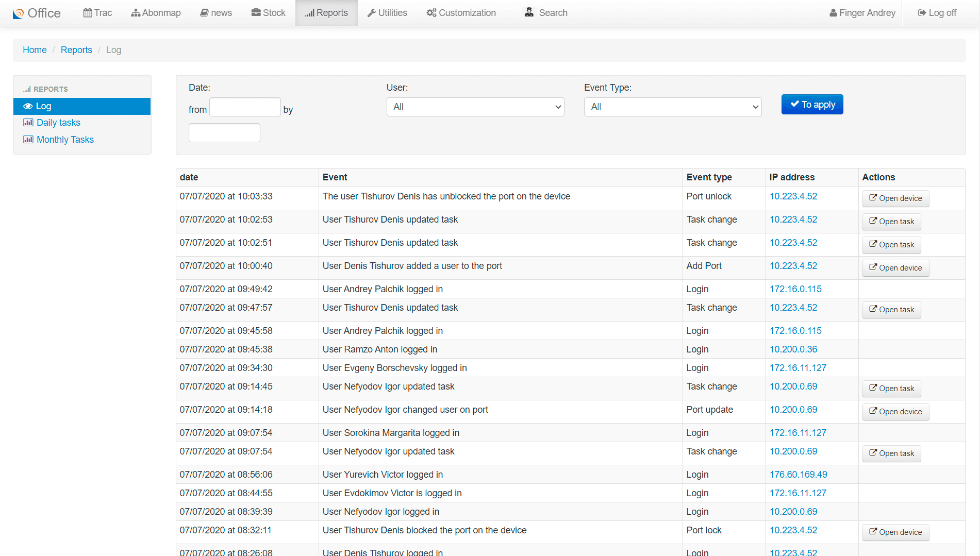This screenshot has width=980, height=556.
Task: Click IP 10.200.0.69 for 08:39:39 login
Action: coord(793,512)
